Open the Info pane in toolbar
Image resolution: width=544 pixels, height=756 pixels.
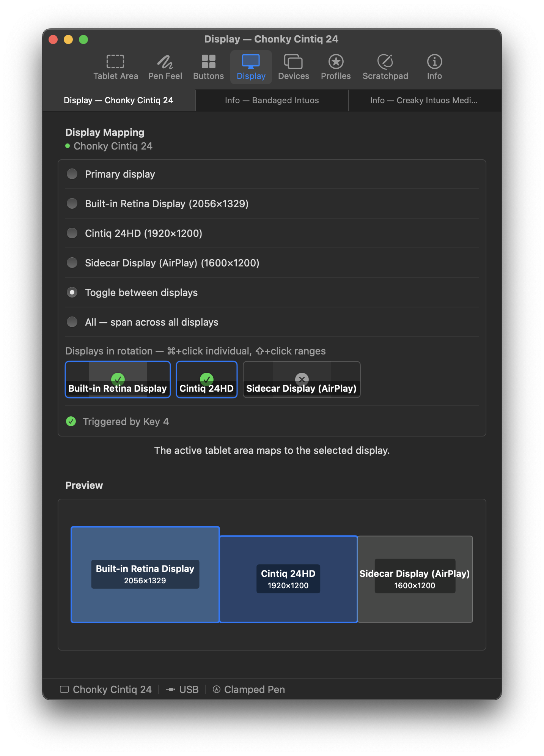coord(434,67)
